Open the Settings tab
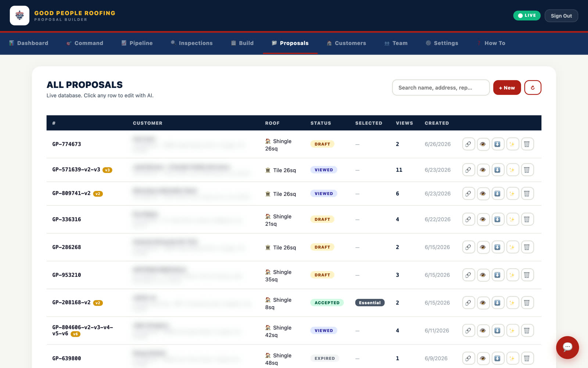This screenshot has width=588, height=368. click(442, 43)
